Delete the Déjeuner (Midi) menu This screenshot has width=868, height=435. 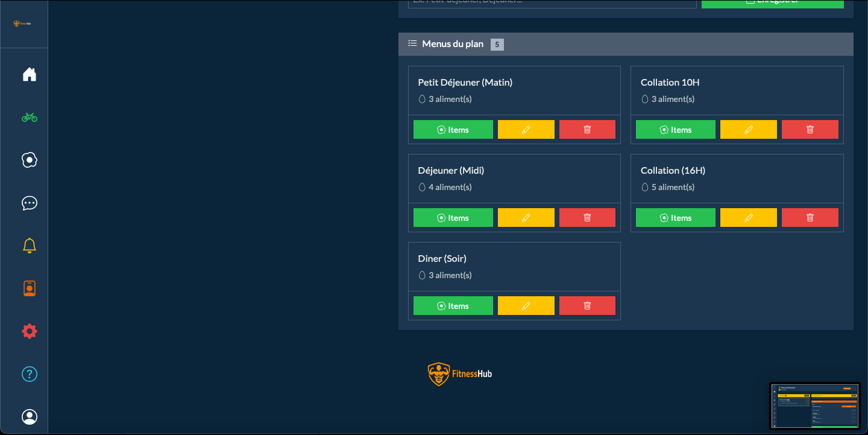(x=587, y=218)
